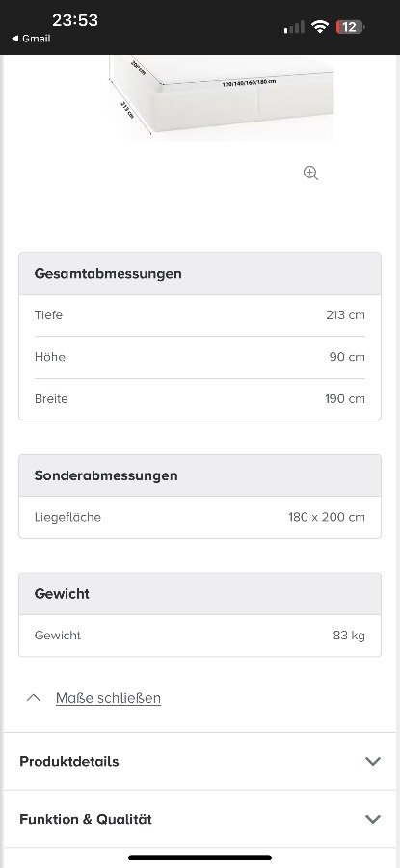Click the upward chevron beside Maße schließen
Image resolution: width=400 pixels, height=868 pixels.
pyautogui.click(x=34, y=698)
